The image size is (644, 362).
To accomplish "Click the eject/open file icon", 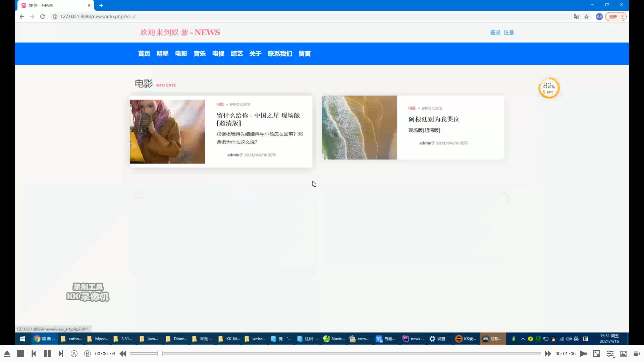I will pyautogui.click(x=7, y=354).
